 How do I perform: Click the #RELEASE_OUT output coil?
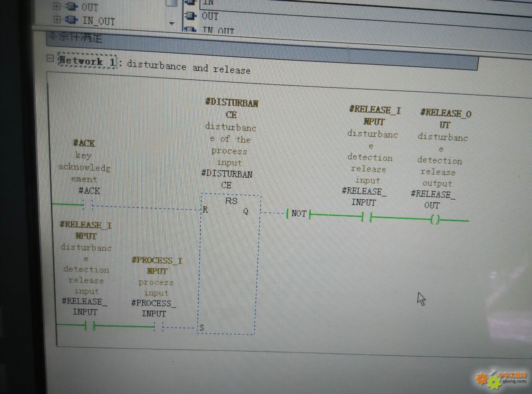[x=435, y=220]
